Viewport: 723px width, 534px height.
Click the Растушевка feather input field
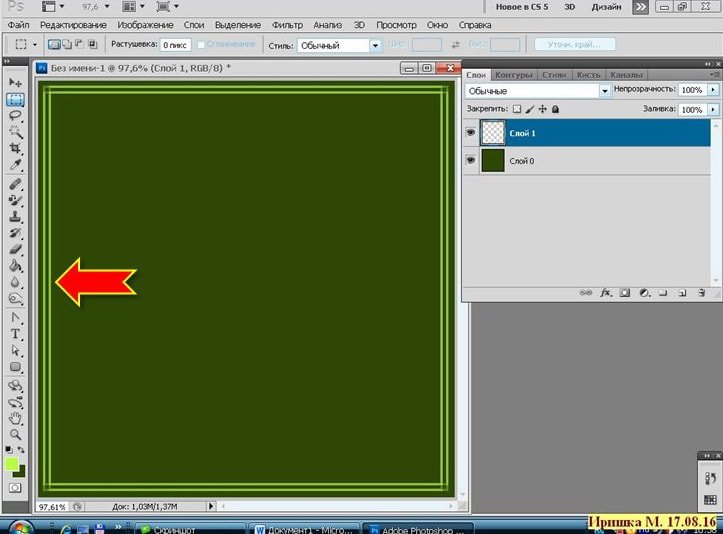(x=176, y=45)
